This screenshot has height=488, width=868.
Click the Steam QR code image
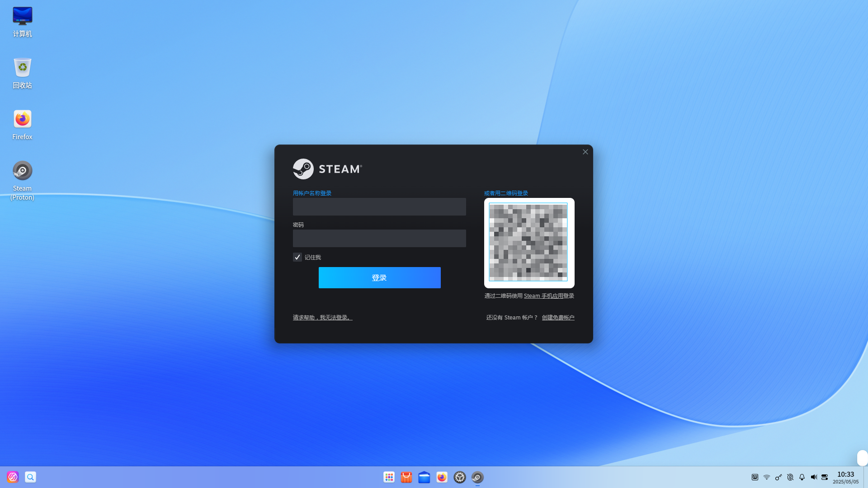pos(529,243)
